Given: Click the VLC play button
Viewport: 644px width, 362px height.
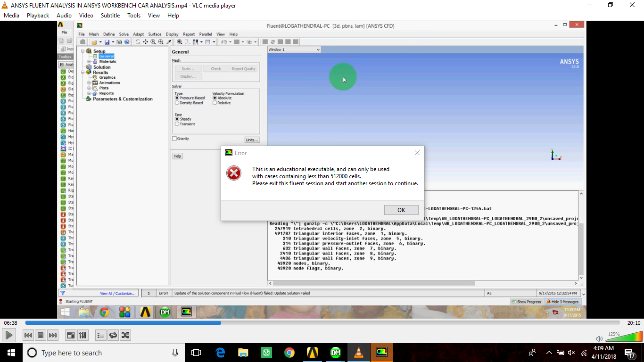Looking at the screenshot, I should point(8,335).
